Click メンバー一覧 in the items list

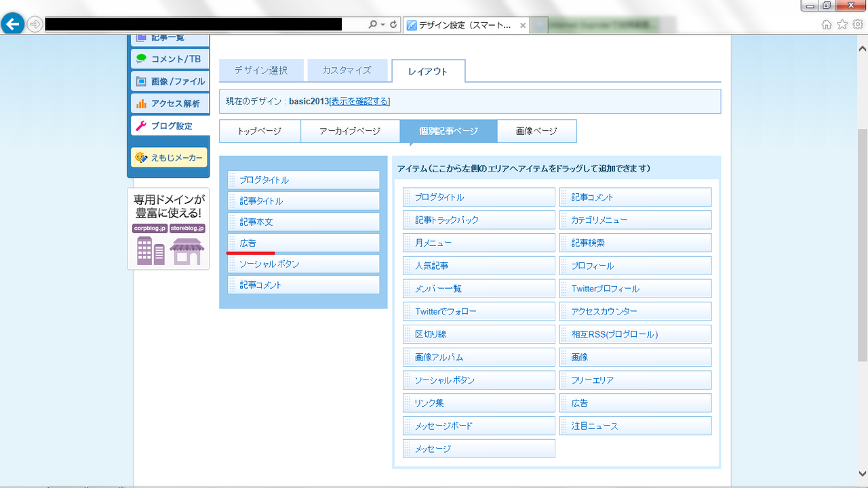coord(479,289)
